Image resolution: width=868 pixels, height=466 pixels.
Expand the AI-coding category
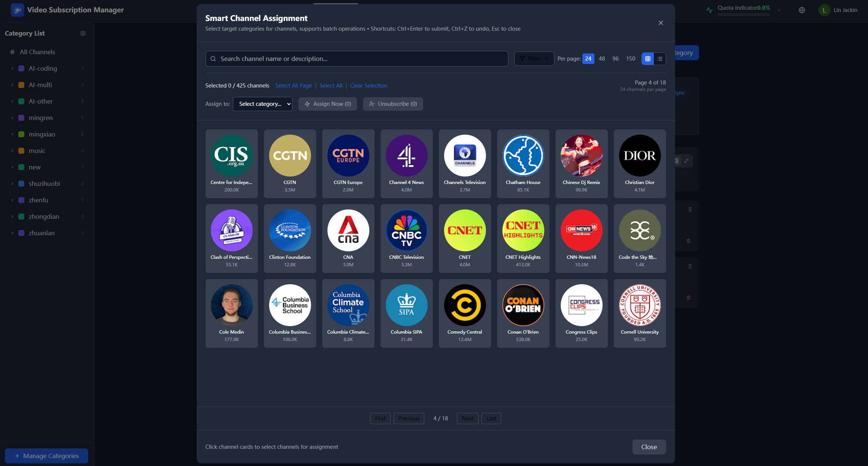(12, 68)
